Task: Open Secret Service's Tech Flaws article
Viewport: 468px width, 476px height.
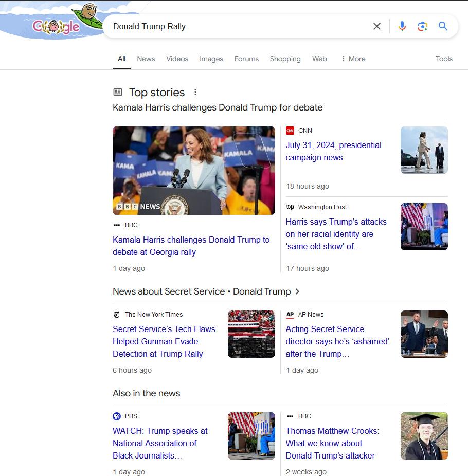Action: point(164,341)
